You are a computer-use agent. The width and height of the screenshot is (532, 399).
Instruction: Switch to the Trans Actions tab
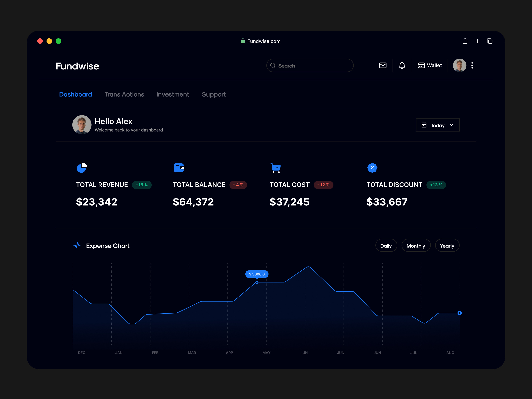pos(124,94)
